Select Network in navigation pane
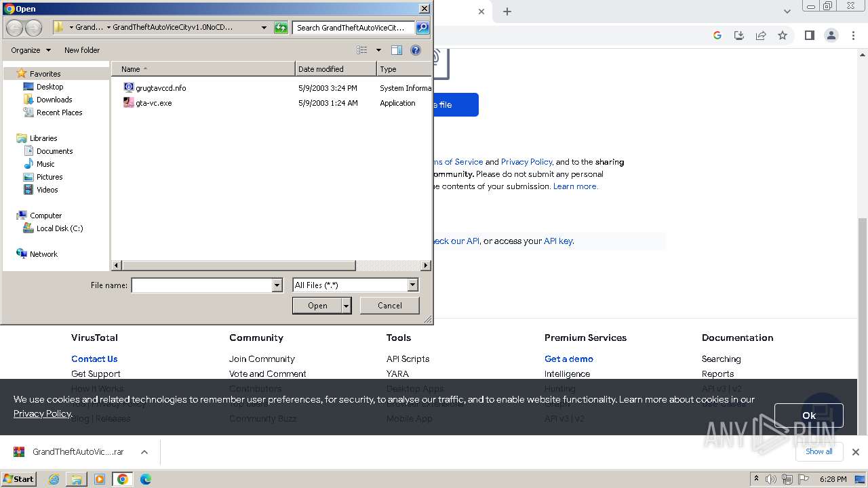Screen dimensions: 868x488 click(x=43, y=254)
